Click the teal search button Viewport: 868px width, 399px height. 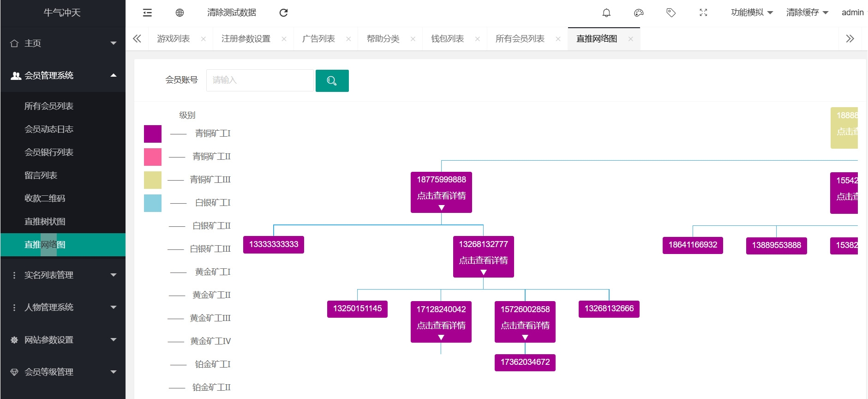332,81
